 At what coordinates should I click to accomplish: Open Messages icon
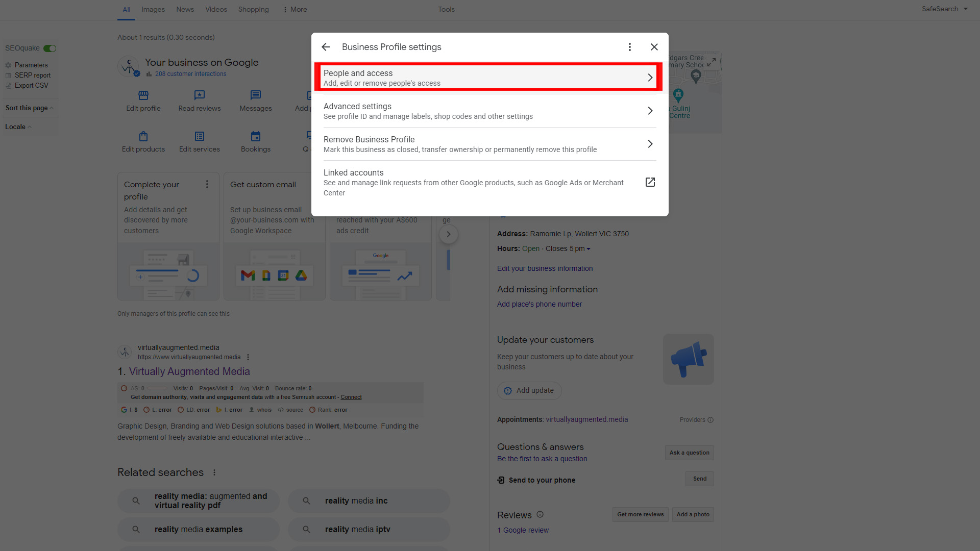256,95
